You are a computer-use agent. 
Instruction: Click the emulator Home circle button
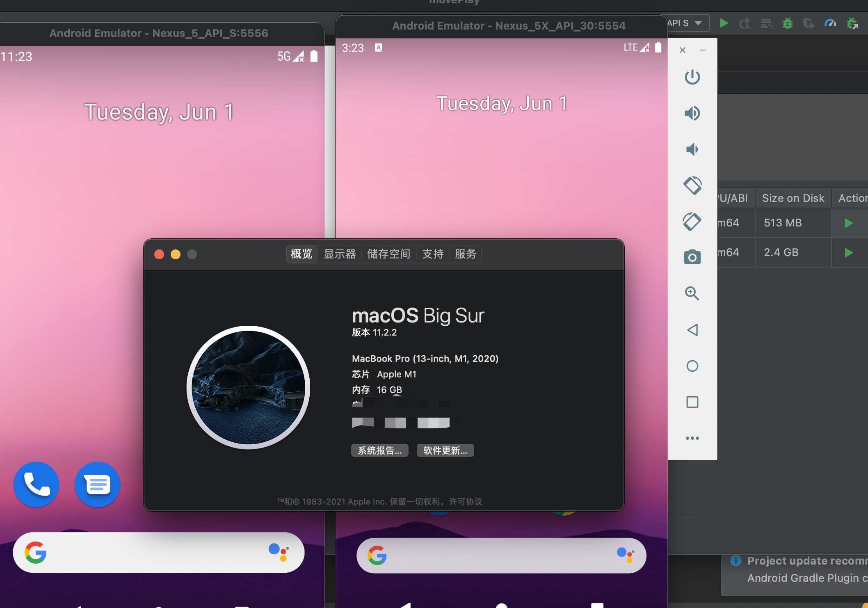point(692,366)
